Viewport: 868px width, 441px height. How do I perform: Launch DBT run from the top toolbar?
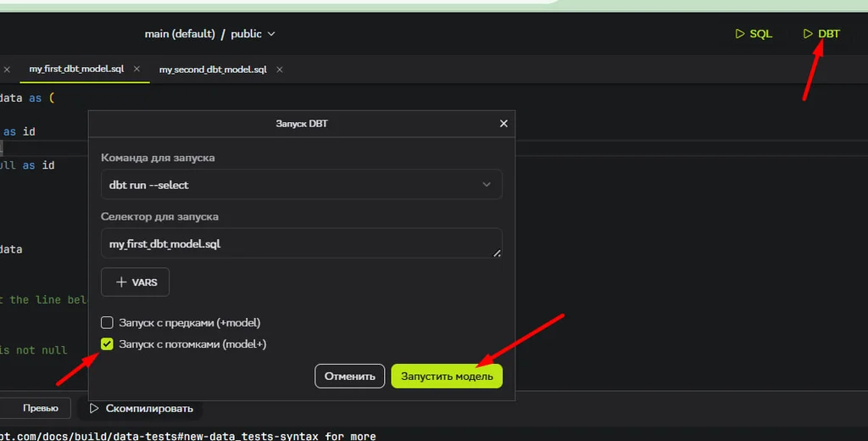coord(821,34)
